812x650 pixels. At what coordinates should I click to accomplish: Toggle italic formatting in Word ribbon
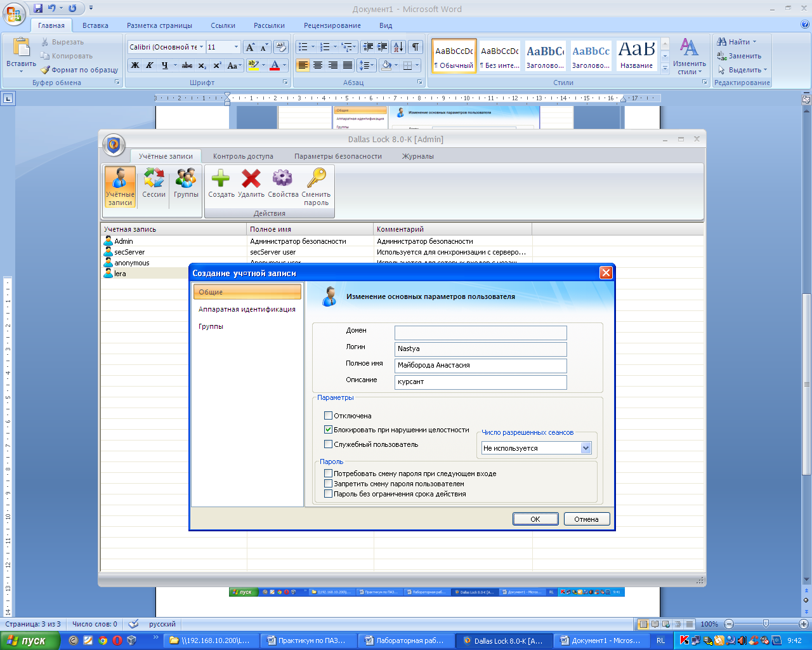[x=150, y=65]
